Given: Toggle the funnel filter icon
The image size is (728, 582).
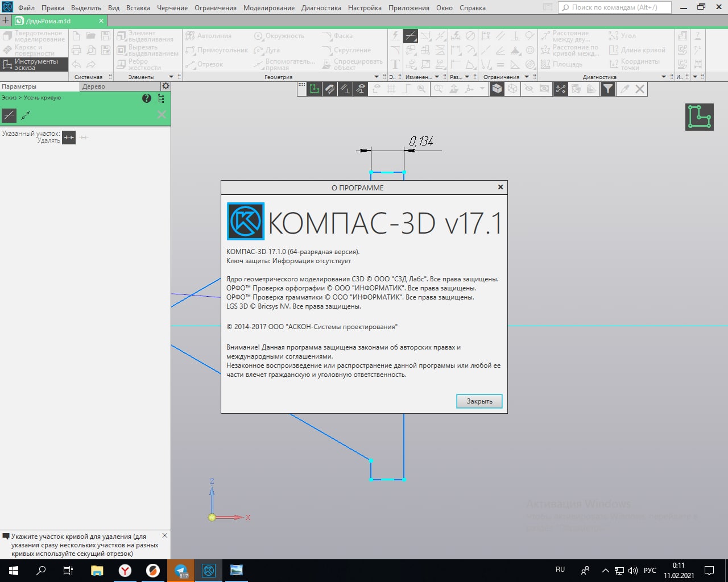Looking at the screenshot, I should (x=608, y=89).
